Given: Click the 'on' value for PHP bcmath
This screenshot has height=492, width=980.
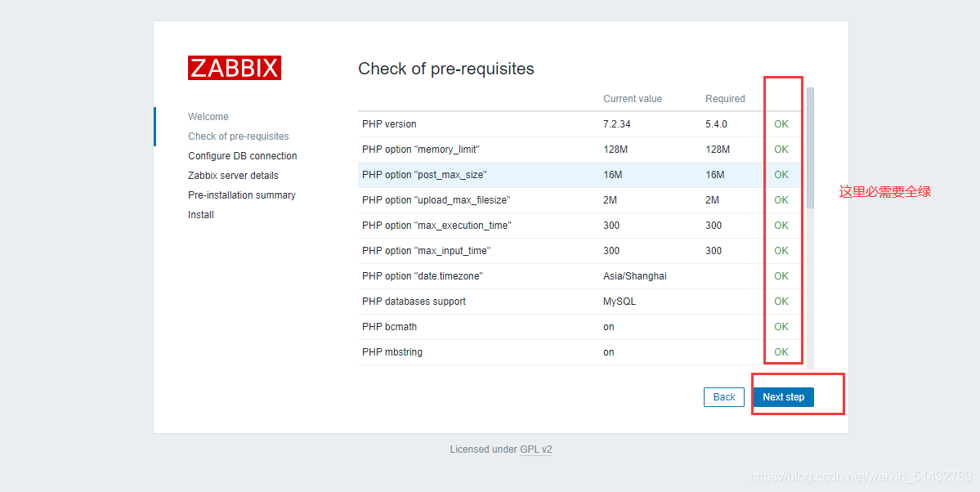Looking at the screenshot, I should click(x=609, y=327).
